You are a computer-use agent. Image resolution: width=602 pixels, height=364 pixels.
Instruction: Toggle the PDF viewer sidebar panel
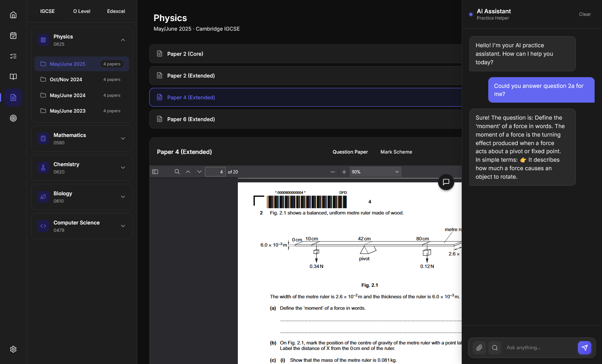pyautogui.click(x=155, y=172)
